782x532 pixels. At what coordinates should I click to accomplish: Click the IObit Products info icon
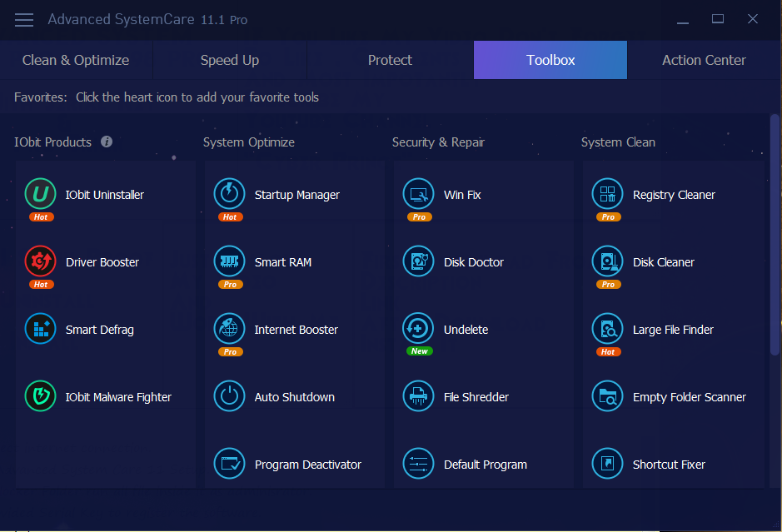107,142
